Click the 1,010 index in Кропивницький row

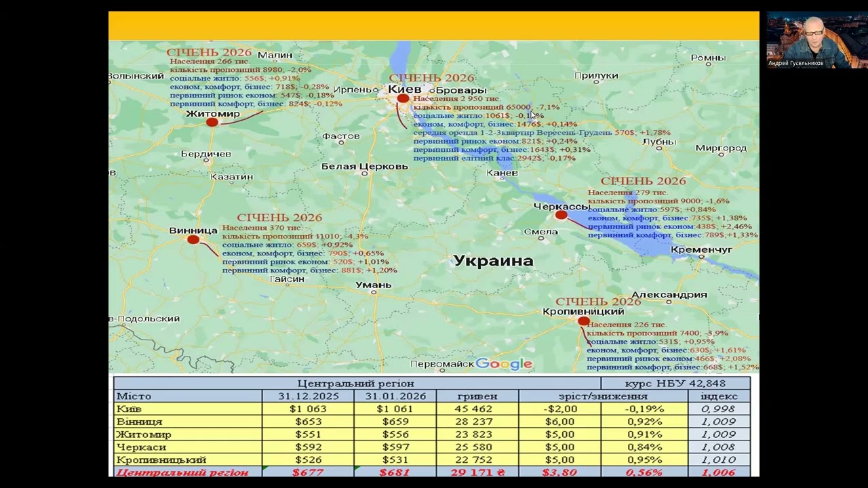click(x=719, y=460)
